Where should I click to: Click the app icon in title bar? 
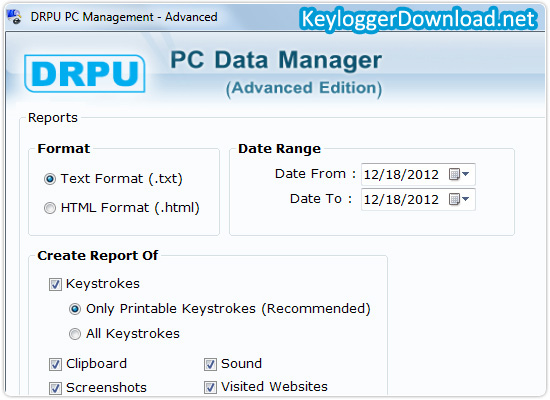point(15,17)
